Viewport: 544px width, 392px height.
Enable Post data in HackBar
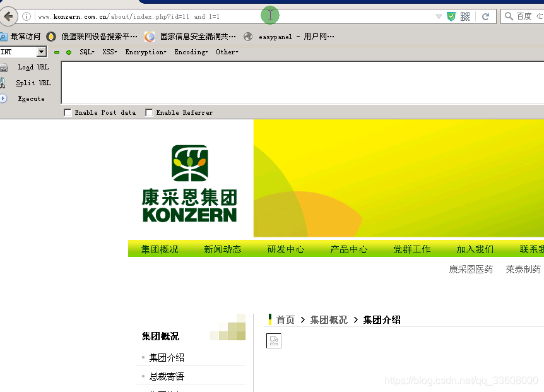[x=68, y=112]
